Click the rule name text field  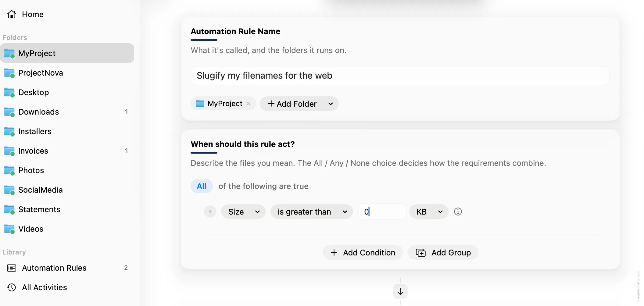click(x=400, y=76)
